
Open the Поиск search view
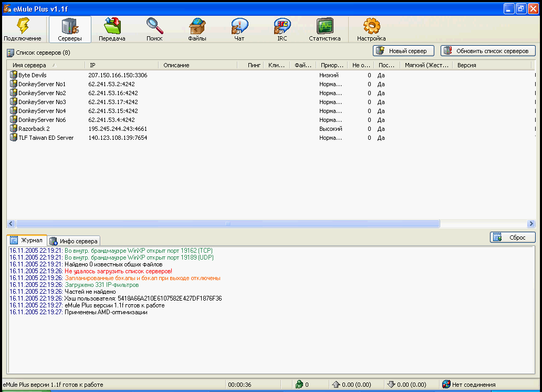point(154,30)
